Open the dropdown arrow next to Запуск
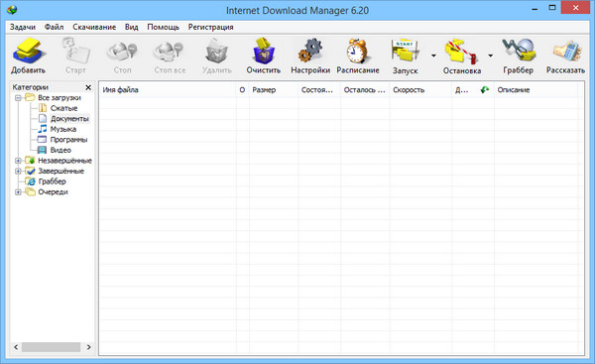 point(433,56)
